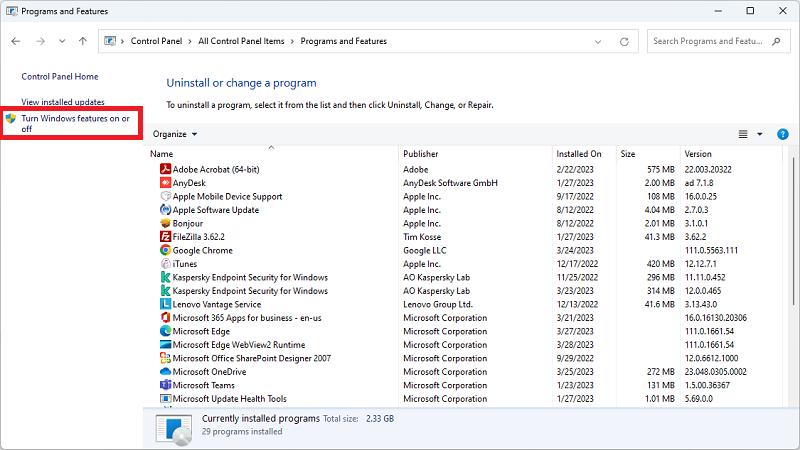Navigate up one folder level

click(83, 42)
